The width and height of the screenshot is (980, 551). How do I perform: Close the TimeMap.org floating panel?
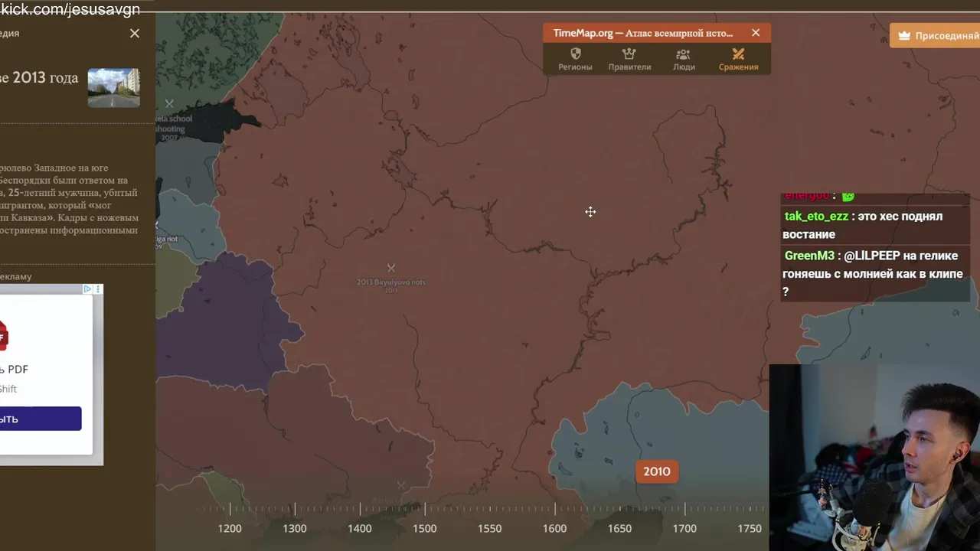tap(756, 33)
